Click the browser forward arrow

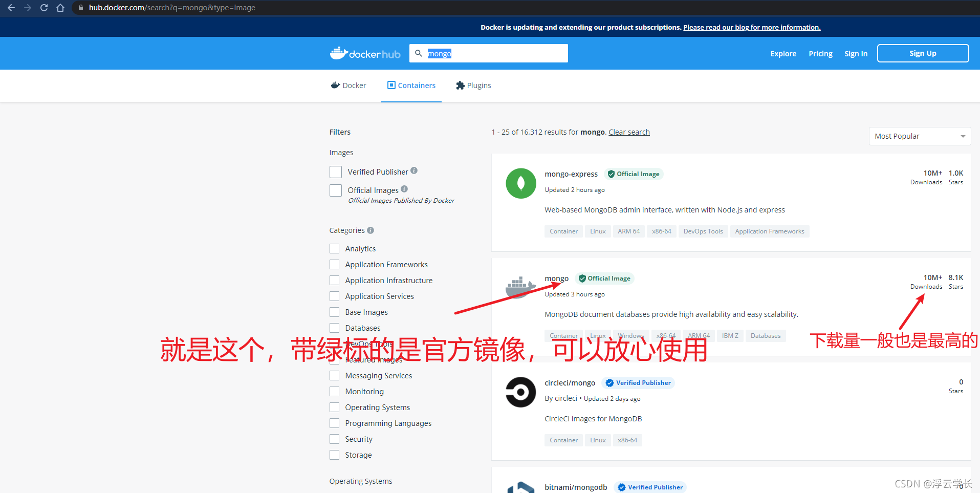tap(28, 8)
